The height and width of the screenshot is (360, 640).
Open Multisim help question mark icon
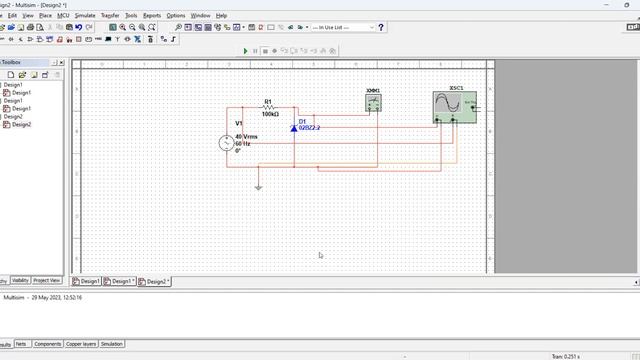[x=381, y=27]
